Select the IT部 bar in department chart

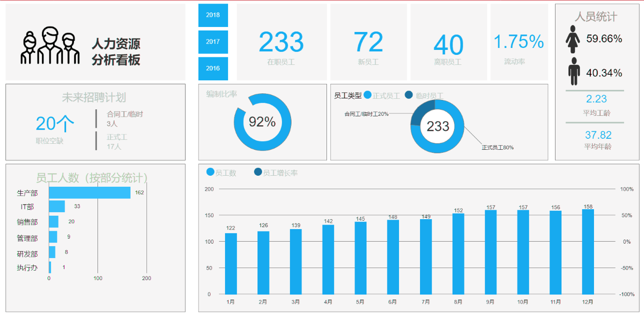tap(57, 206)
